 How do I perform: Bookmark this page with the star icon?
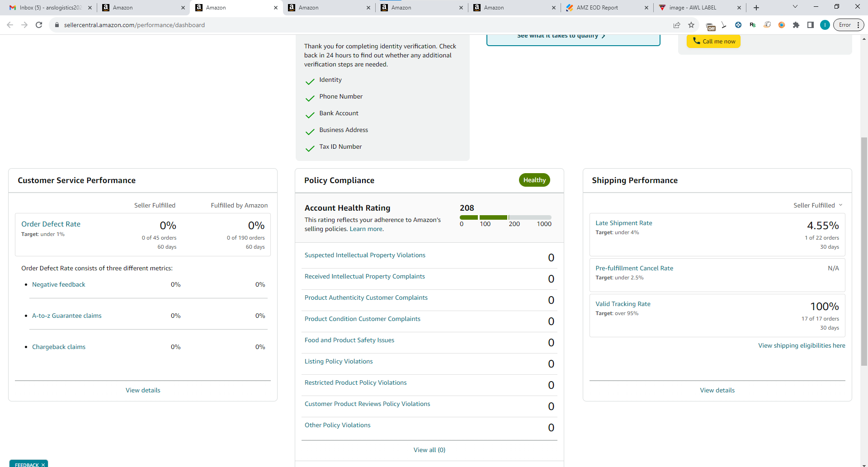[691, 25]
